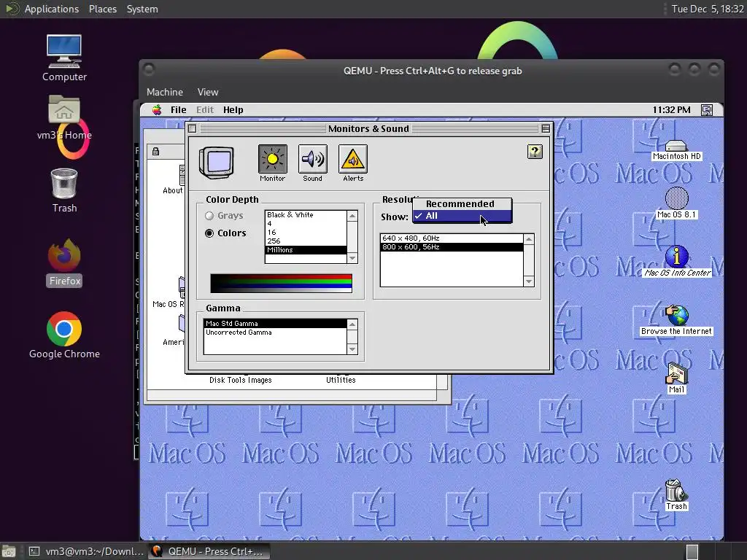Click gamma list scroll down arrow

[x=352, y=349]
